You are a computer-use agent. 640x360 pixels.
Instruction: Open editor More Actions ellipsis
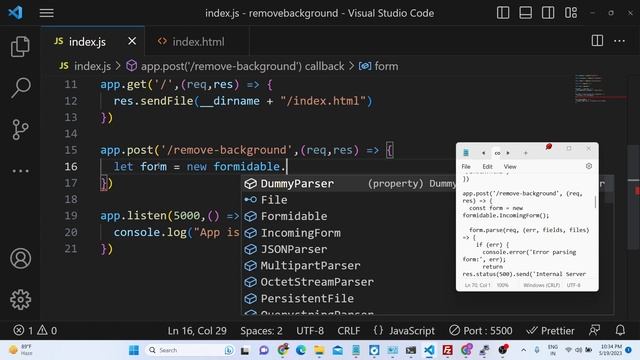tap(619, 41)
